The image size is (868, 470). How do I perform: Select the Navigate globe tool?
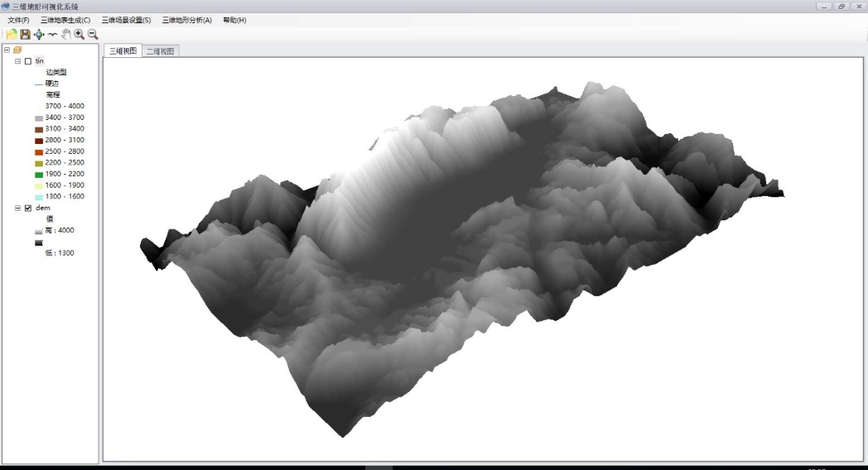click(x=39, y=34)
